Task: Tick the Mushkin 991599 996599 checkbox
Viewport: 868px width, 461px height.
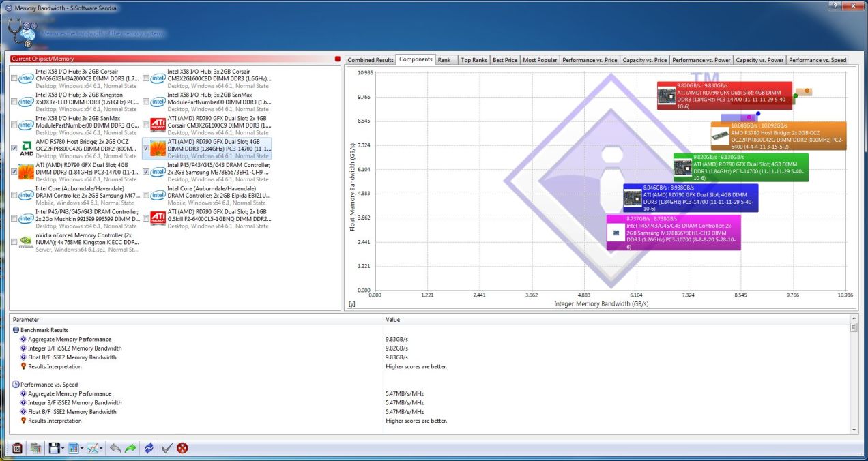Action: 14,219
